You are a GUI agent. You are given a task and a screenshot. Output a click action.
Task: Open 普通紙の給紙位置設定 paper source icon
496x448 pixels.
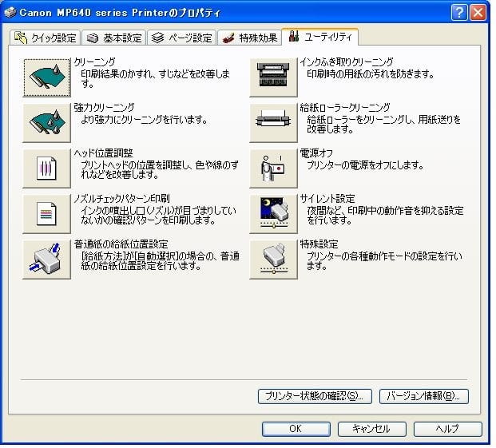point(46,259)
